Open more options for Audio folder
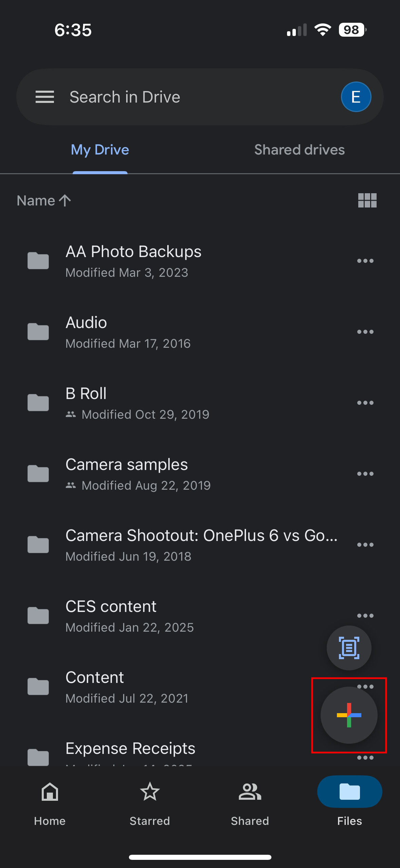This screenshot has width=400, height=868. click(365, 332)
